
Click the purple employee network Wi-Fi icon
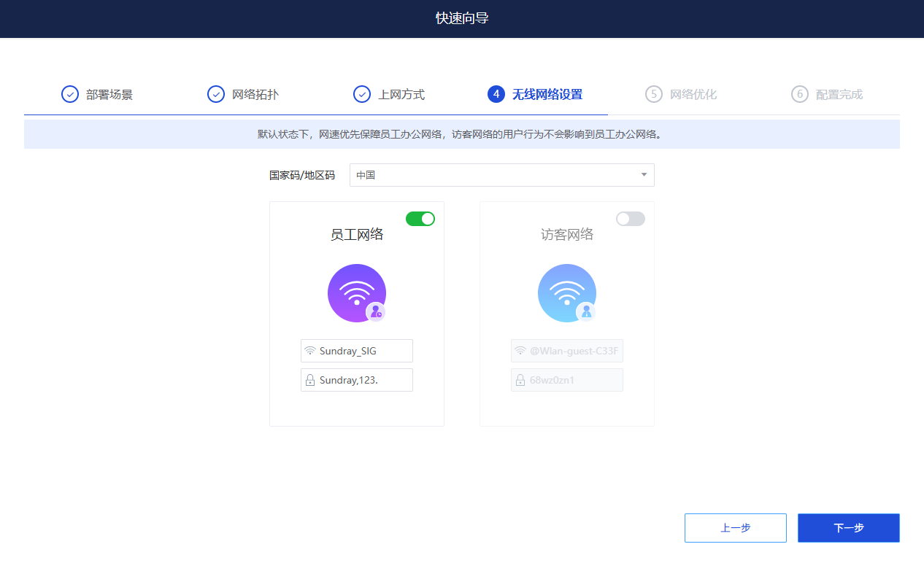click(357, 293)
